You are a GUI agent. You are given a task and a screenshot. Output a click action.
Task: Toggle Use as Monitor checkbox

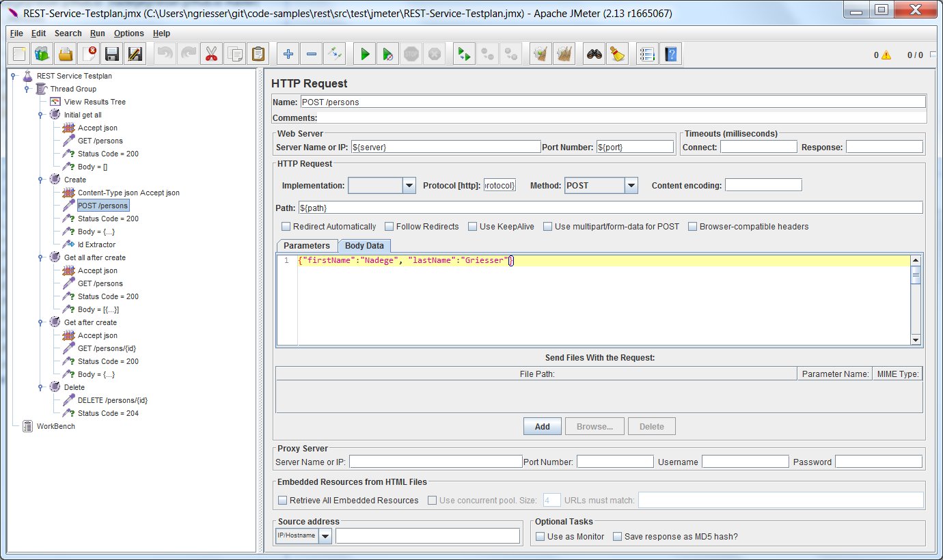pos(541,537)
